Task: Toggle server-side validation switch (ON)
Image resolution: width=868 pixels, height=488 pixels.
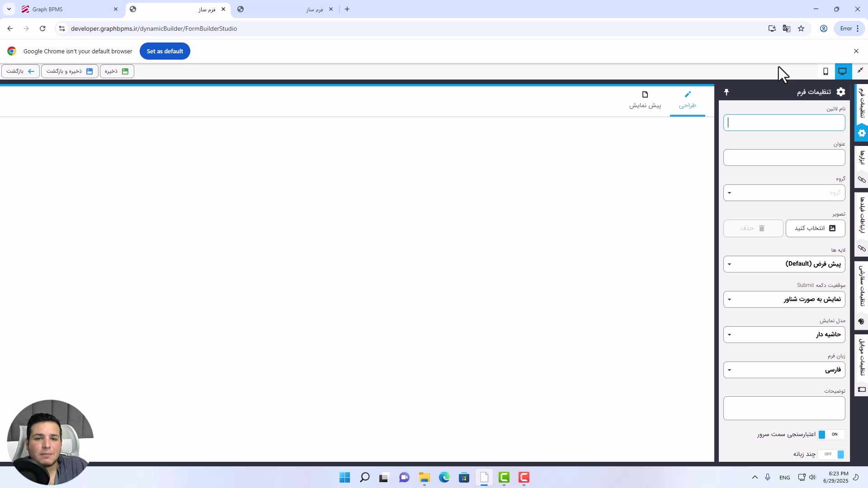Action: [x=831, y=434]
